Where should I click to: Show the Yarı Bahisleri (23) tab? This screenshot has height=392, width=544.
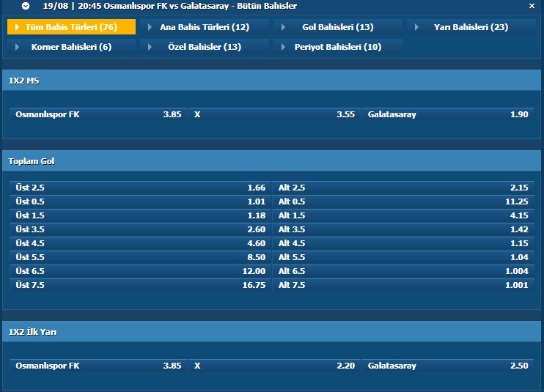471,27
